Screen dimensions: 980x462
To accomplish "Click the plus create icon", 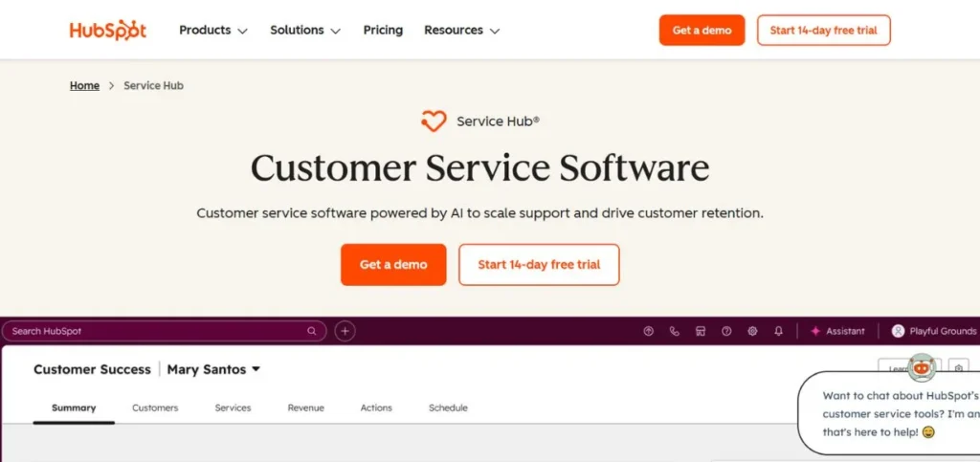I will tap(345, 331).
